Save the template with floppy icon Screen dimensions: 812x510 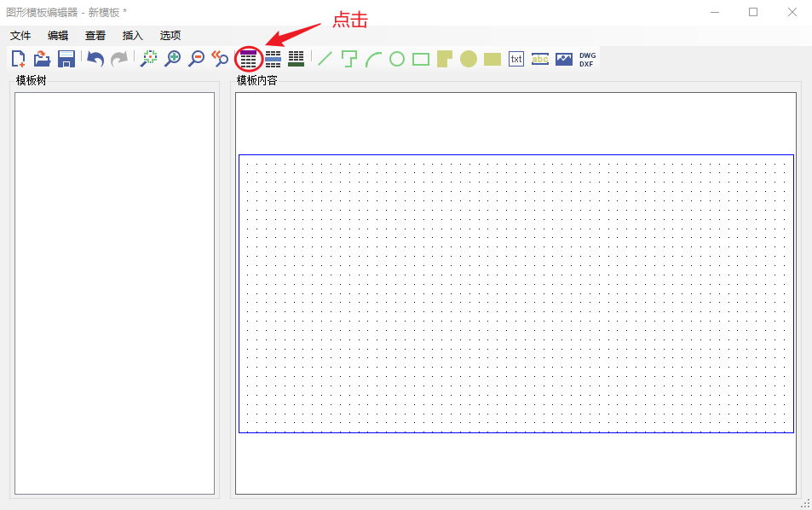pos(66,59)
